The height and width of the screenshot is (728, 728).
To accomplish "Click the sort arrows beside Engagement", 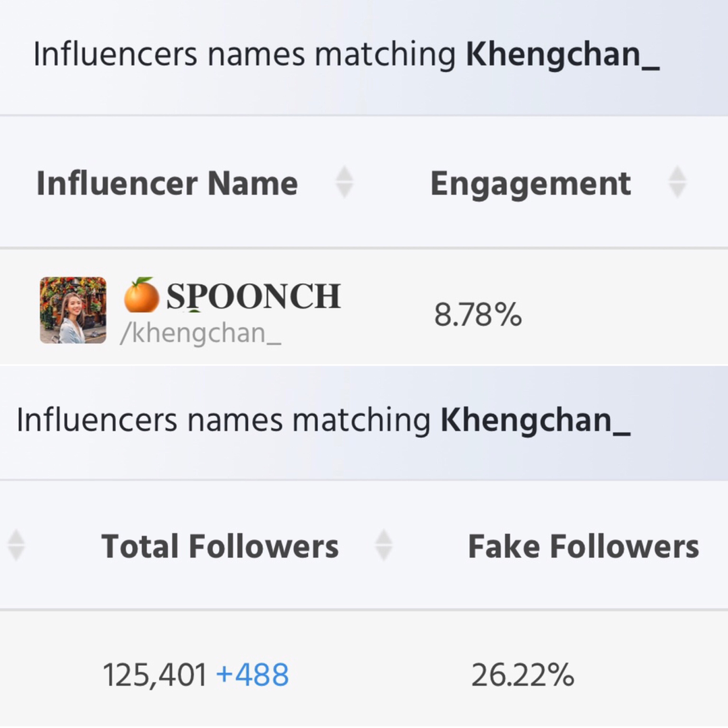I will click(x=677, y=182).
